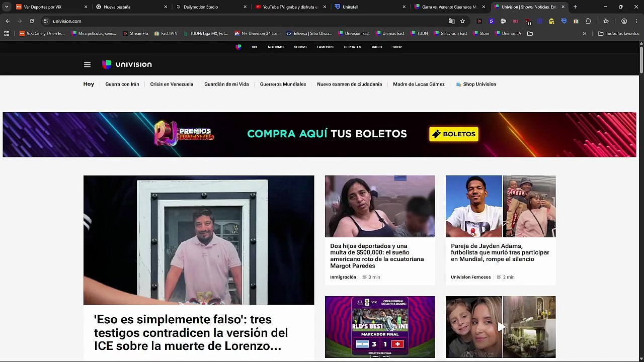Open the tab search dropdown arrow
The width and height of the screenshot is (644, 362).
click(7, 7)
